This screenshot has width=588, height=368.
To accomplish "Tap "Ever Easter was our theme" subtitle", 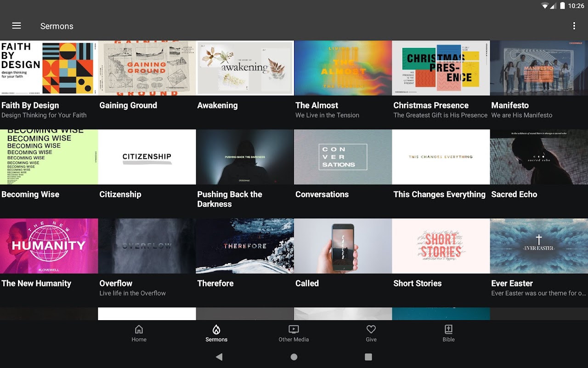I will 539,293.
